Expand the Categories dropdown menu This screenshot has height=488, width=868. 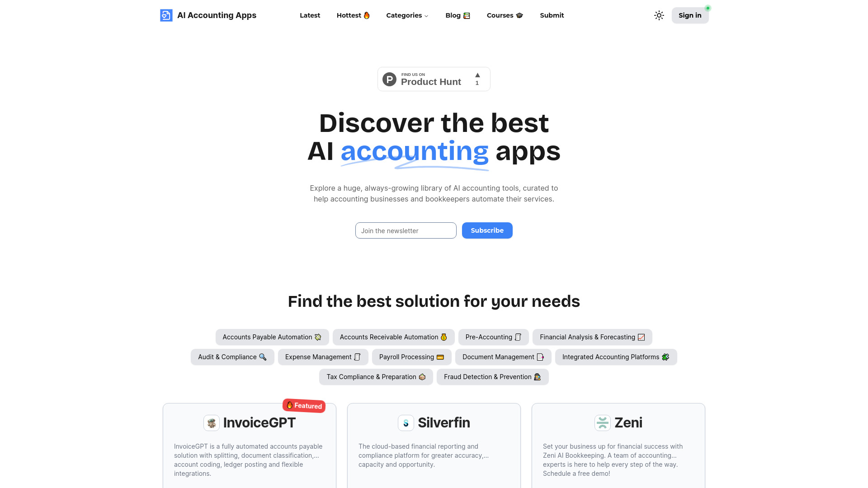tap(407, 15)
